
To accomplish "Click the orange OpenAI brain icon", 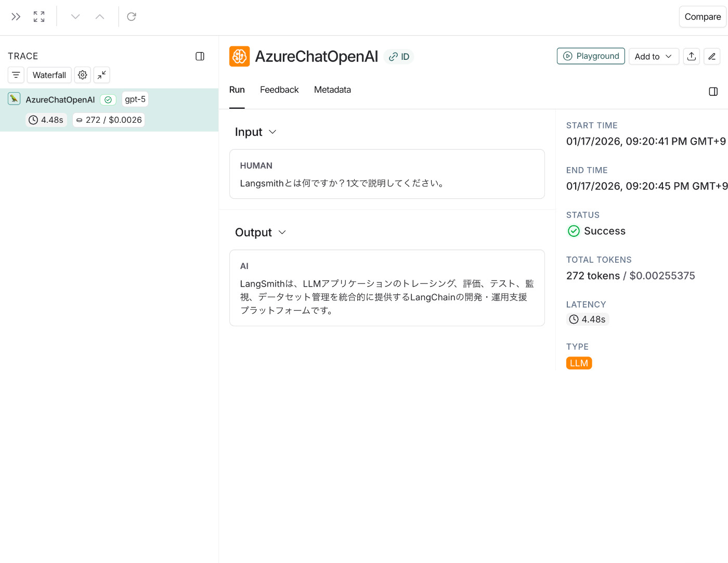I will [239, 56].
